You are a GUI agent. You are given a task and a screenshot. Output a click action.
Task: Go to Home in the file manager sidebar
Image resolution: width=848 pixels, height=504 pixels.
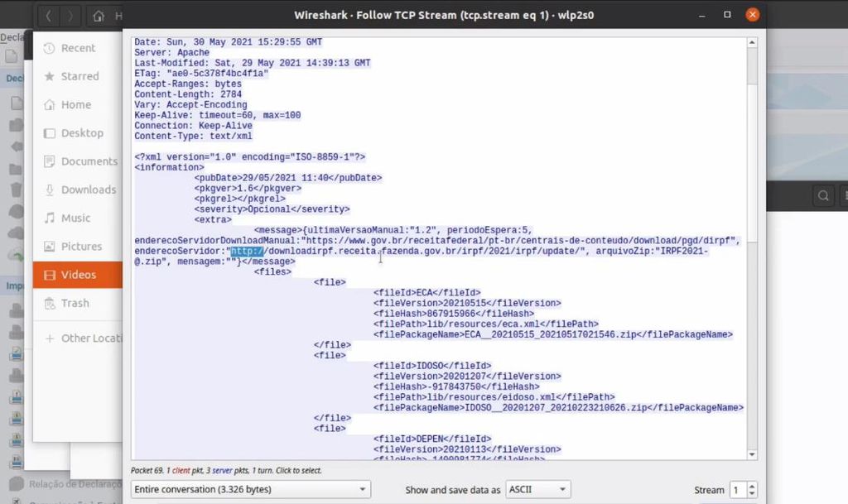(78, 105)
